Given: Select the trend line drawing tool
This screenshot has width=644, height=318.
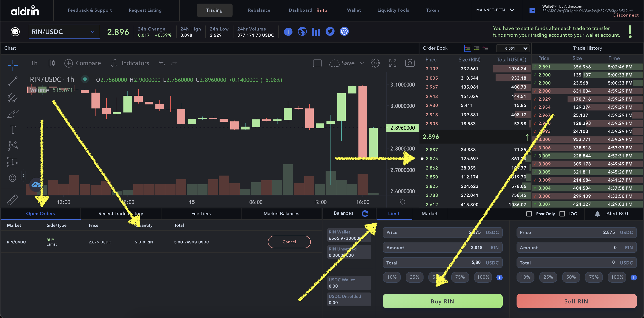Looking at the screenshot, I should point(13,81).
